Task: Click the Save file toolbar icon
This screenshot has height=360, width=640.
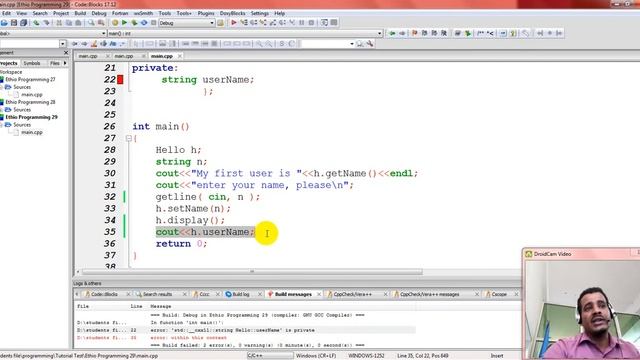Action: (x=14, y=23)
